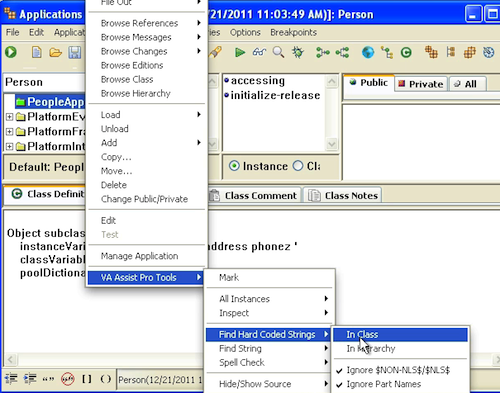Open the Browse Messages submenu
500x393 pixels.
coord(147,37)
